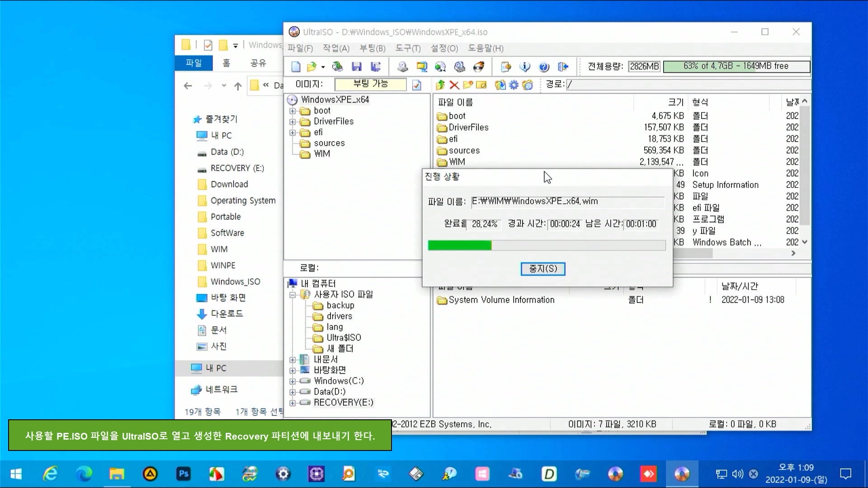Open Microsoft Edge from the taskbar
The height and width of the screenshot is (488, 868).
pyautogui.click(x=84, y=474)
